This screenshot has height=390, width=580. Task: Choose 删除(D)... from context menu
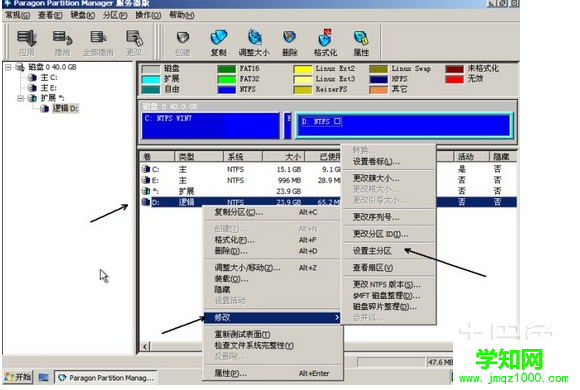tap(272, 251)
